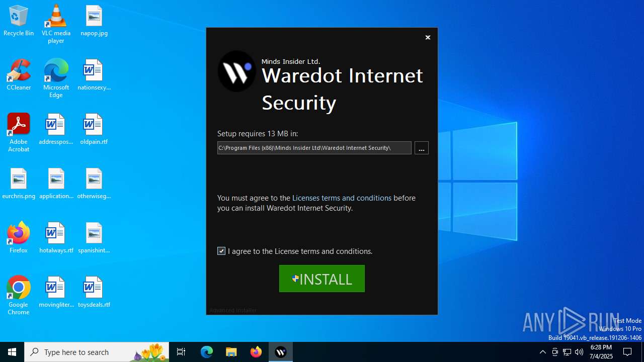Select the movingliter document on desktop
Screen dimensions: 644x362
point(56,293)
